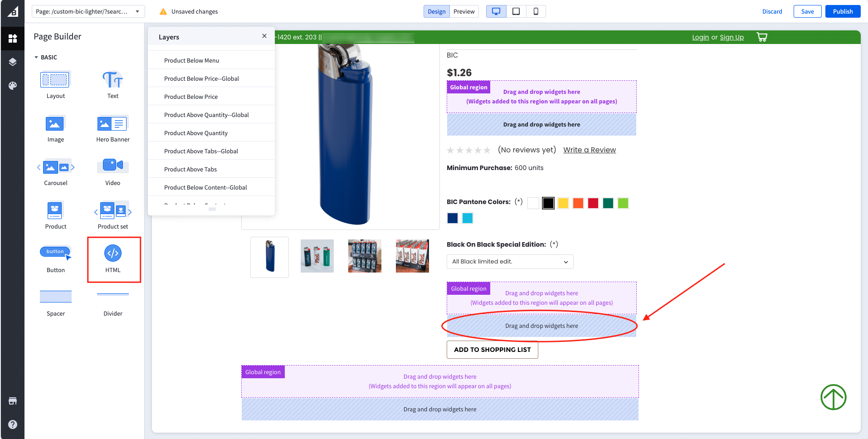Select Product Above Quantity--Global layer
This screenshot has height=439, width=868.
tap(211, 115)
